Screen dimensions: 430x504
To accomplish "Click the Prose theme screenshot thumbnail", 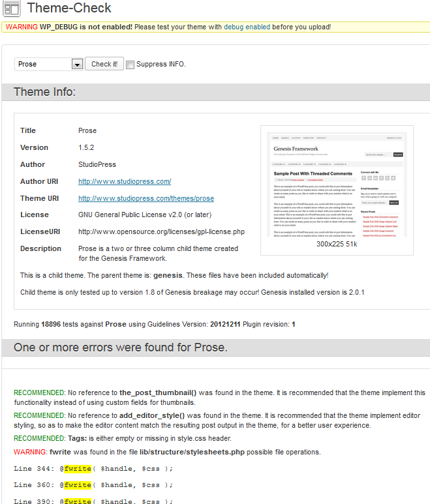I will pyautogui.click(x=337, y=184).
